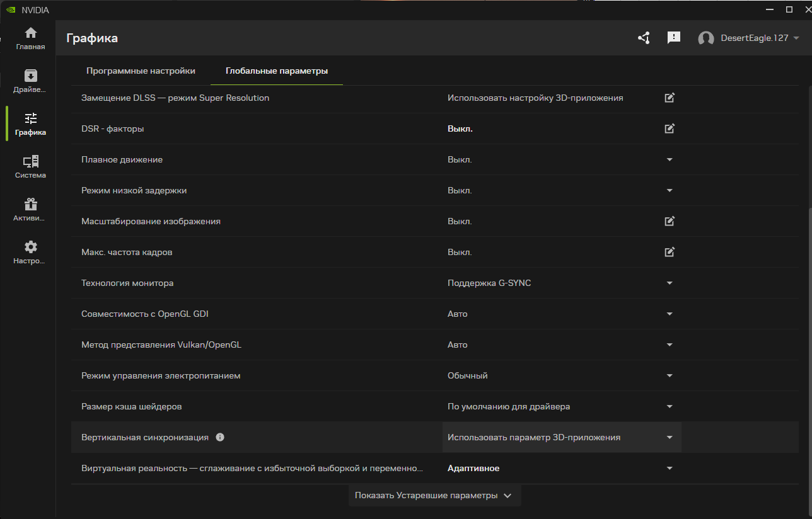Edit Масштабирование изображения setting
Screen dimensions: 812x519
click(670, 221)
